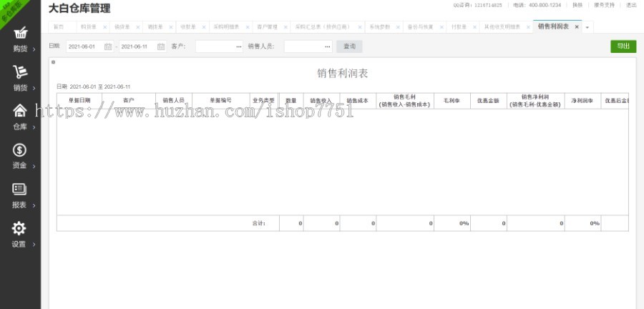The image size is (644, 309).
Task: Click the 单据编号 column header
Action: [x=221, y=101]
